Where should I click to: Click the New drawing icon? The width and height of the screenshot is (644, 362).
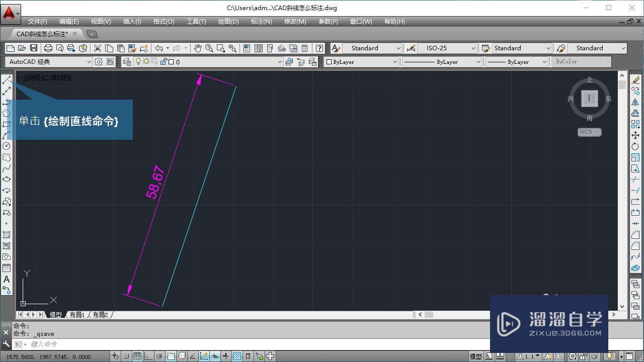pyautogui.click(x=11, y=48)
